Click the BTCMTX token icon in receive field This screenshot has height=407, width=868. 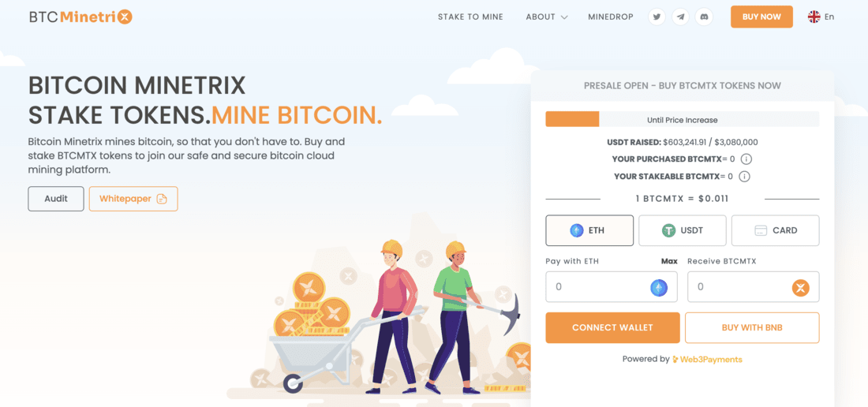(x=800, y=287)
